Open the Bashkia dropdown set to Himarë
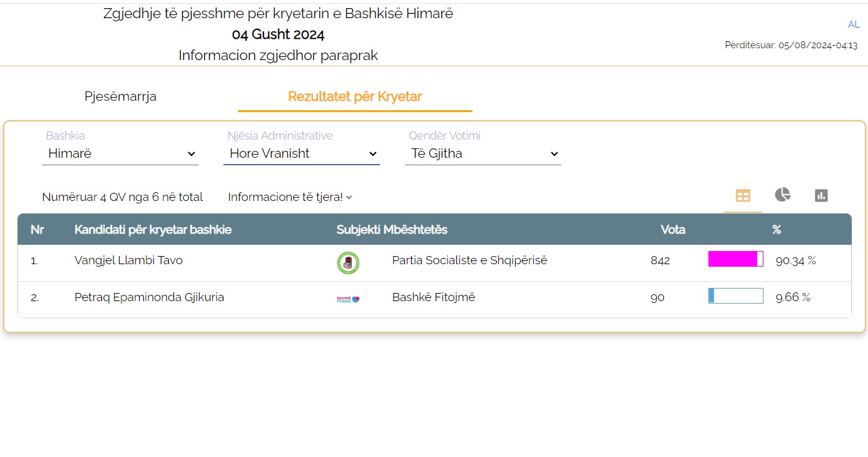 tap(120, 153)
